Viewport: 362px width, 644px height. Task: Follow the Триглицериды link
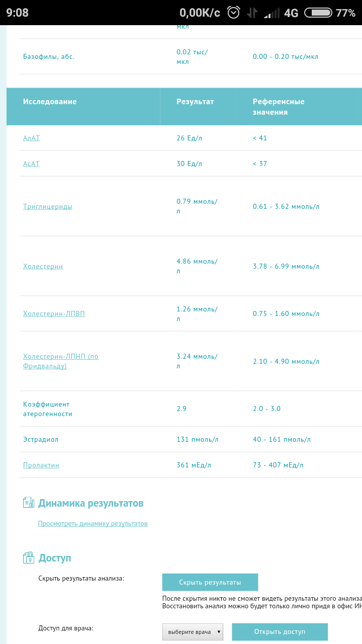click(48, 206)
